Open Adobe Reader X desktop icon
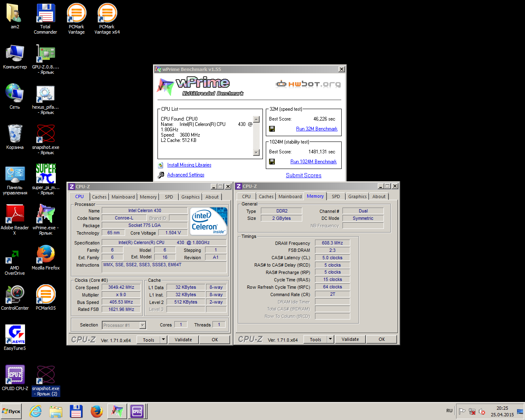This screenshot has height=420, width=525. 15,220
